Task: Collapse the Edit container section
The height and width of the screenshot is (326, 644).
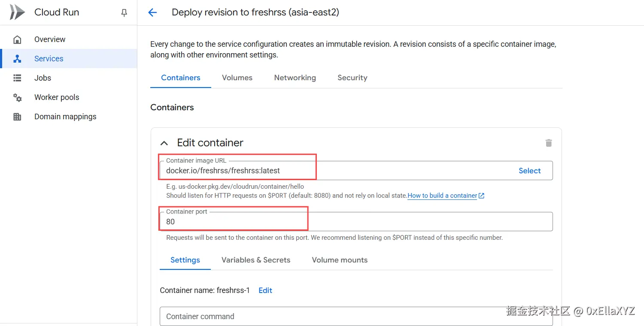Action: 164,143
